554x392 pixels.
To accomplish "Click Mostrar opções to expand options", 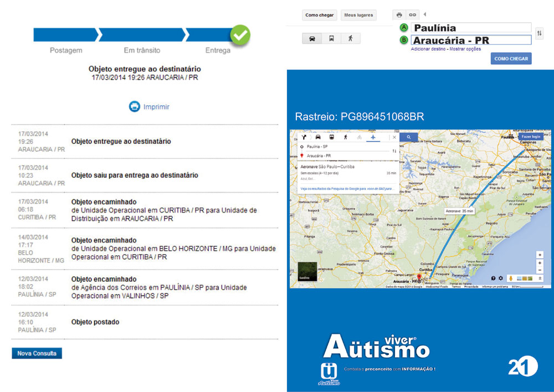I will click(x=465, y=49).
